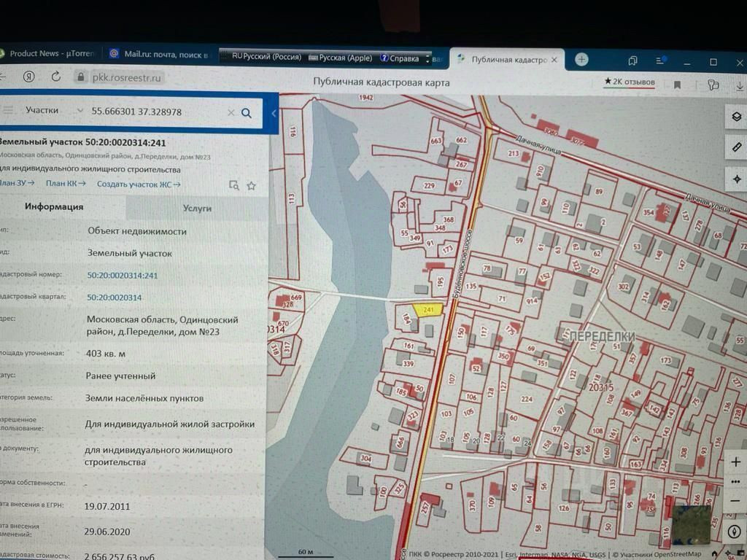Open the 2К отзывов reviews button
The height and width of the screenshot is (560, 747).
(x=630, y=82)
